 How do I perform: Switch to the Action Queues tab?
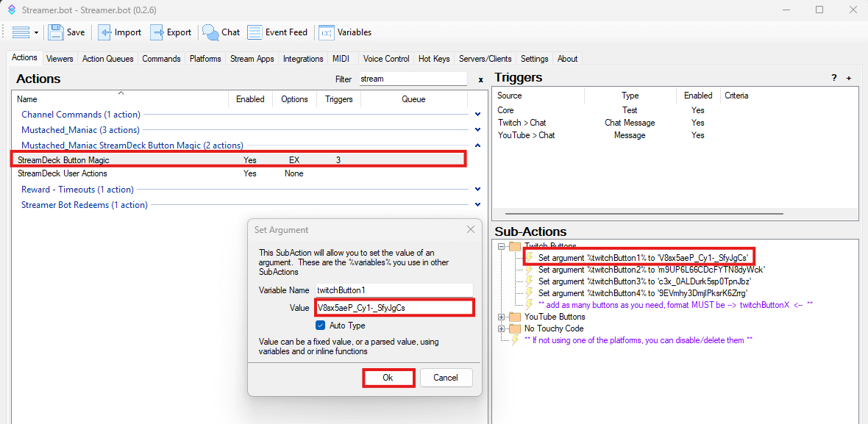coord(107,59)
